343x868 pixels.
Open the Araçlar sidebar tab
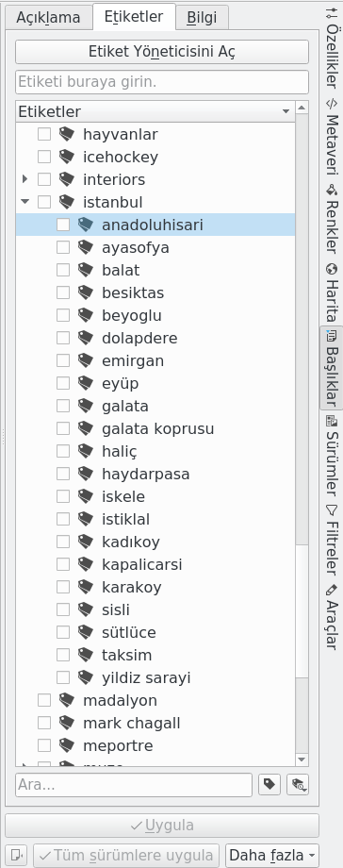pos(332,616)
